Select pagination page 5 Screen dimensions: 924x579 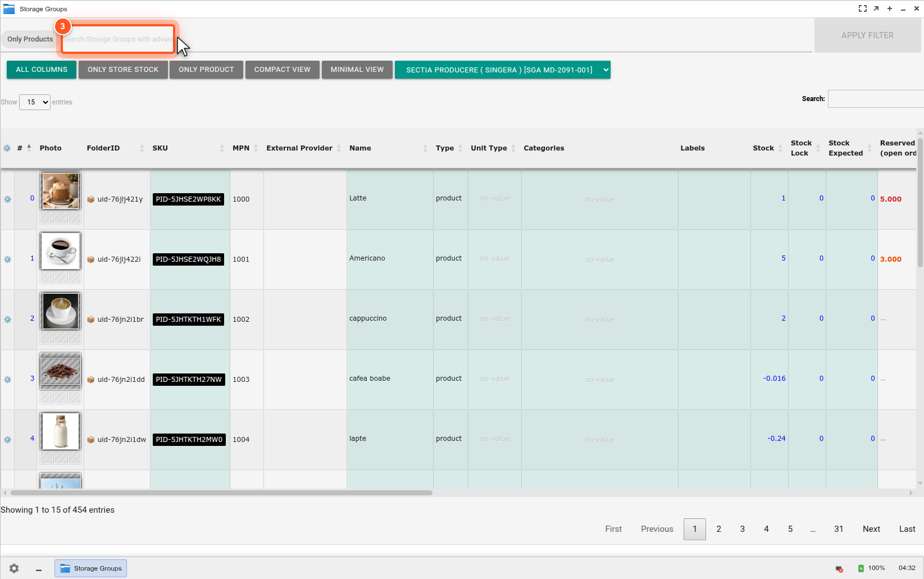tap(790, 529)
